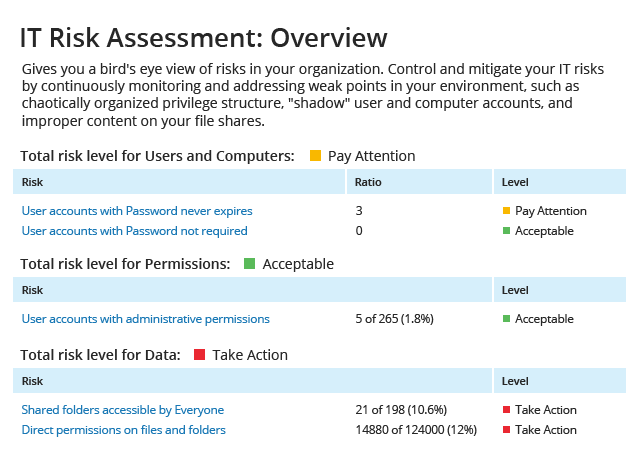Click 'Take Action' level in Direct permissions row

546,430
